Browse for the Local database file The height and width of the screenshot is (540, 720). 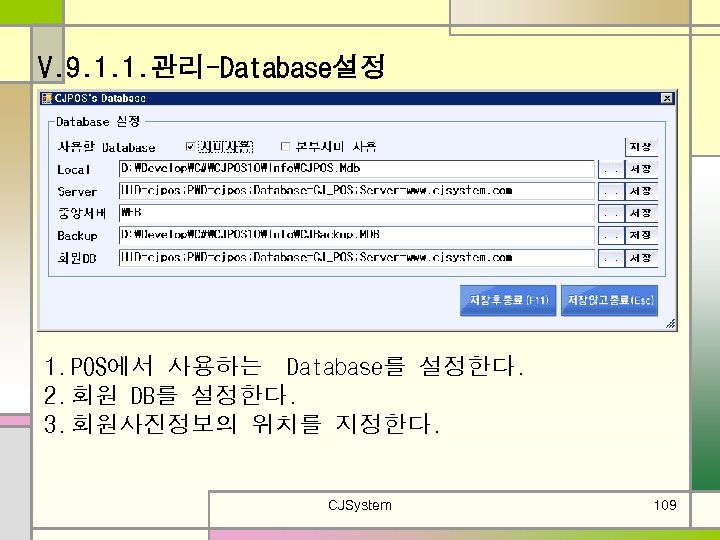coord(611,169)
